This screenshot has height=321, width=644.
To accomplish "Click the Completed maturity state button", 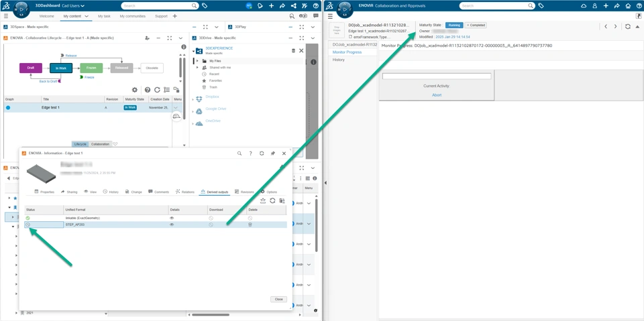I will [x=476, y=25].
